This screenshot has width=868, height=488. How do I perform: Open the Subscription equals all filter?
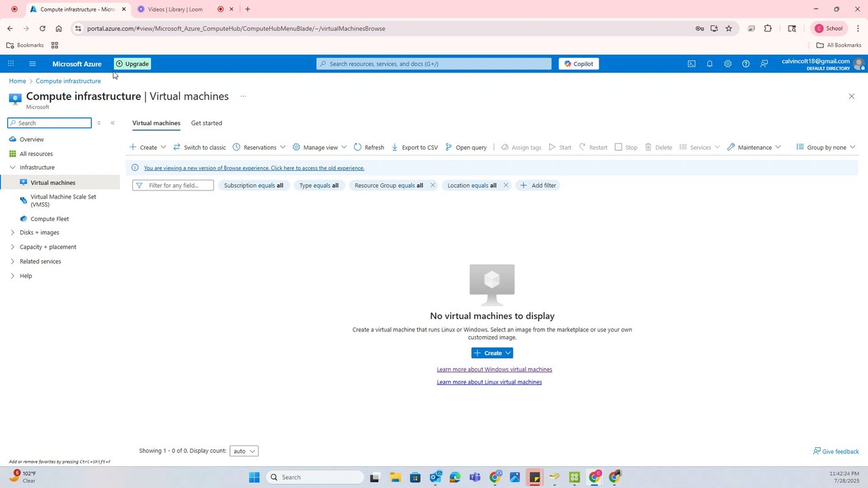coord(254,185)
